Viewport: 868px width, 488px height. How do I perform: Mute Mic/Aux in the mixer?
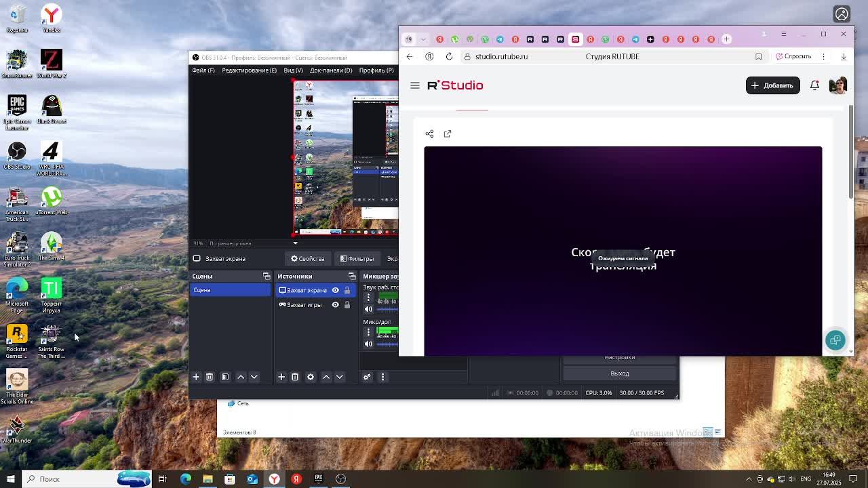point(368,344)
